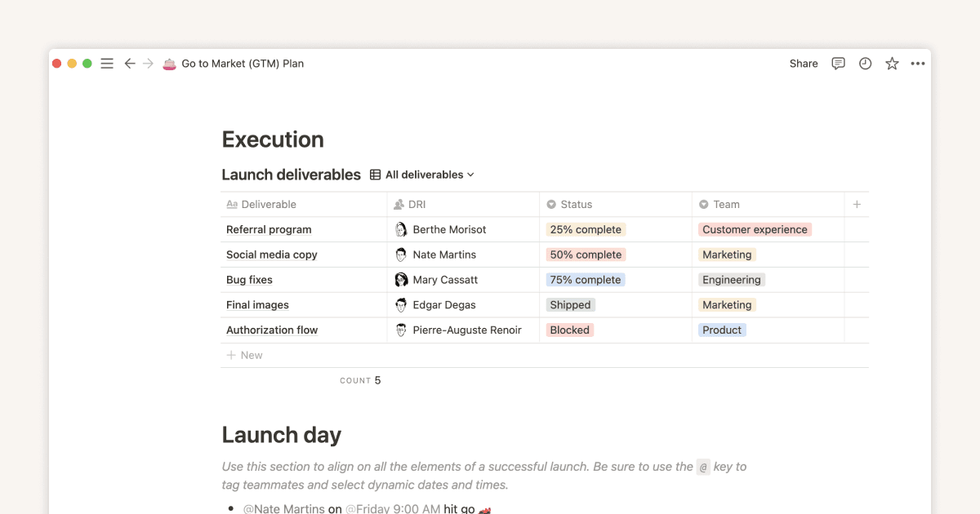Image resolution: width=980 pixels, height=514 pixels.
Task: Click the table view icon beside All deliverables
Action: (373, 174)
